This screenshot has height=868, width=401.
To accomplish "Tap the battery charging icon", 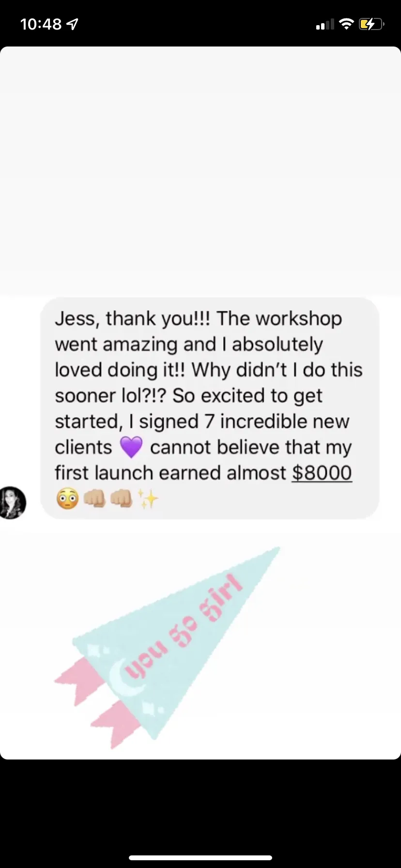I will click(x=371, y=24).
